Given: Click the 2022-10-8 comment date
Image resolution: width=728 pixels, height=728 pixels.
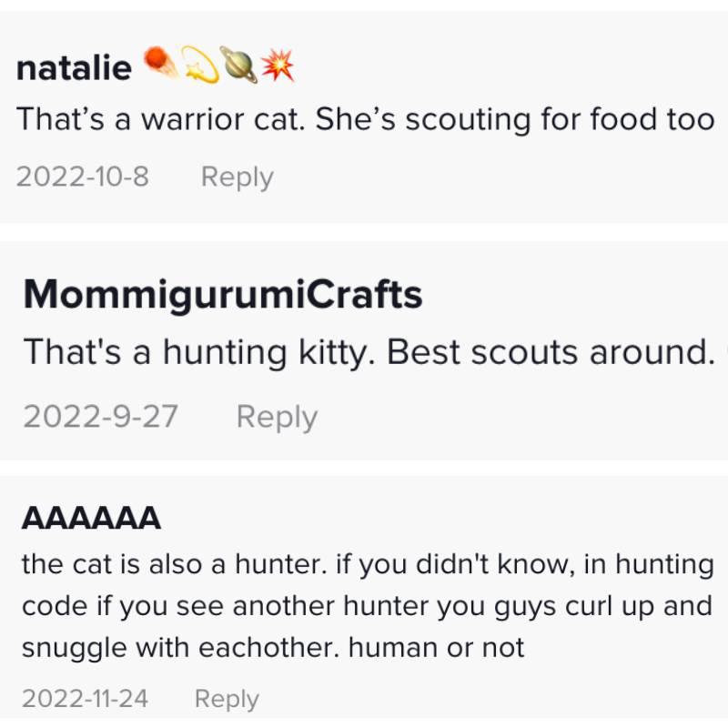Looking at the screenshot, I should 83,177.
